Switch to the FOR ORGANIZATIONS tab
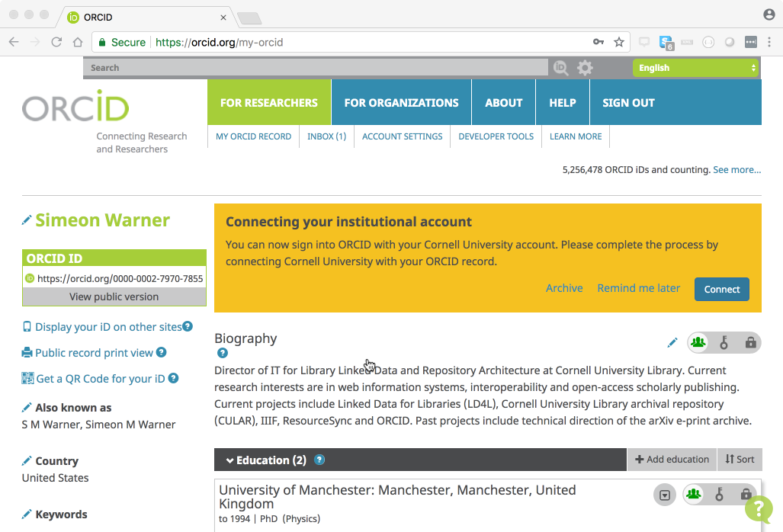The image size is (783, 532). click(401, 102)
